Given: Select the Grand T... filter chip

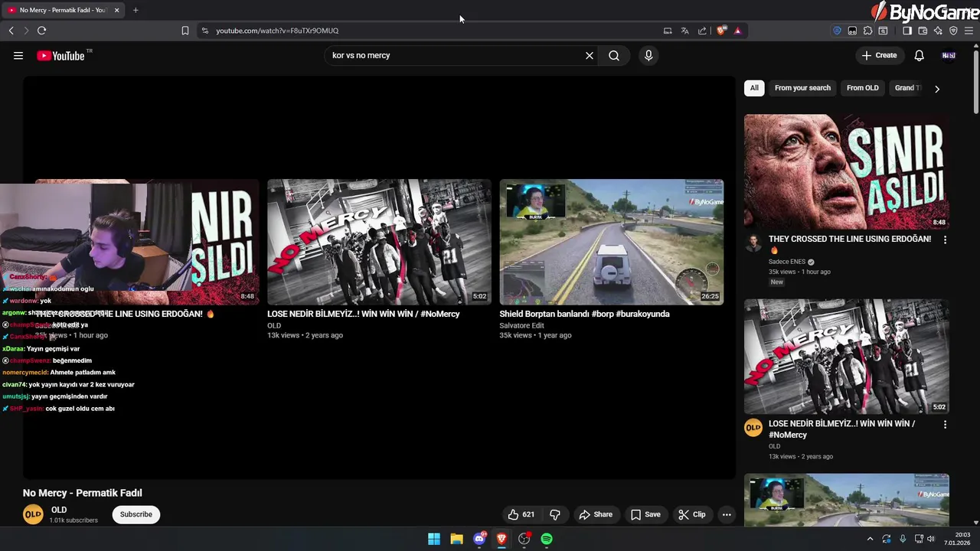Looking at the screenshot, I should coord(907,88).
